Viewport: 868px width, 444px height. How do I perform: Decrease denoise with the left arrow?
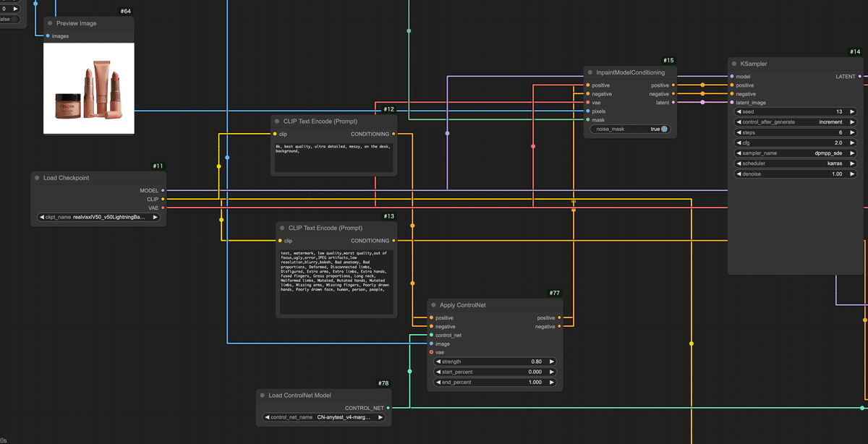click(739, 174)
